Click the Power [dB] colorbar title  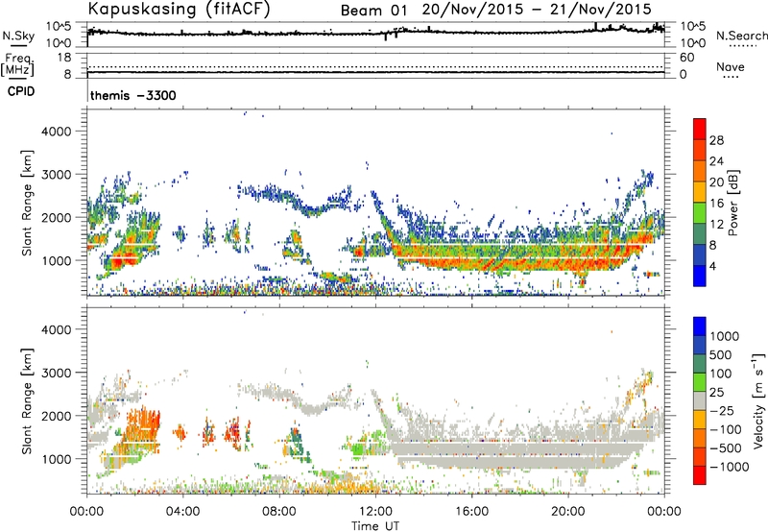coord(733,203)
